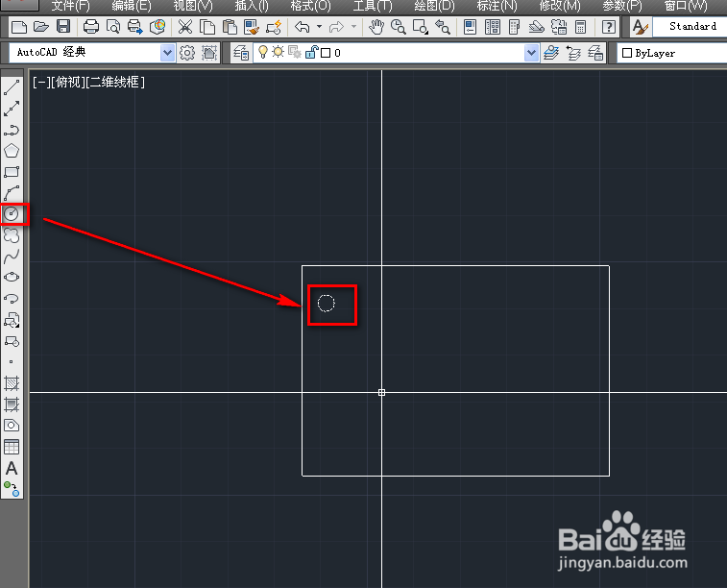Viewport: 727px width, 588px height.
Task: Open the 标注(N) menu
Action: coord(497,6)
